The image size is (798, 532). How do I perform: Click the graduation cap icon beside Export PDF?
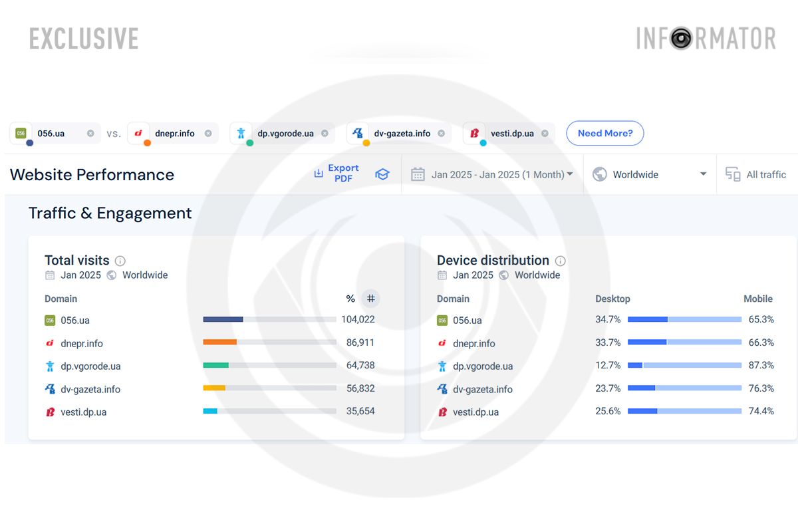click(382, 174)
